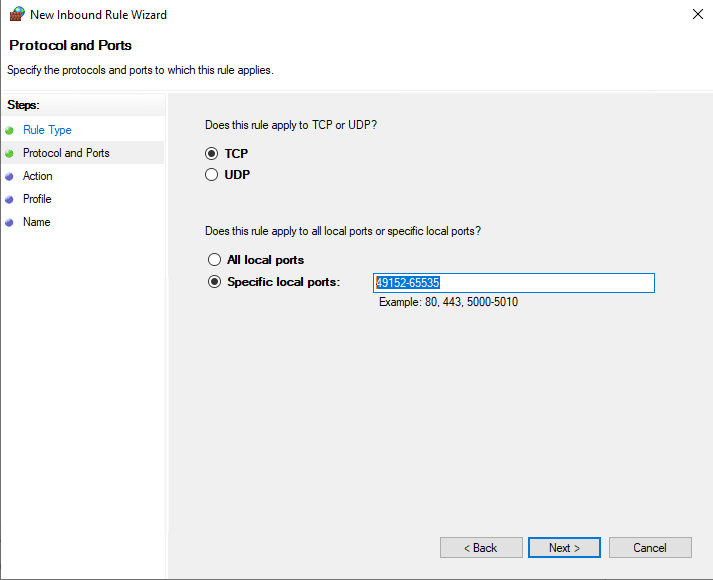Choose All local ports option
Viewport: 713px width, 580px height.
click(214, 260)
